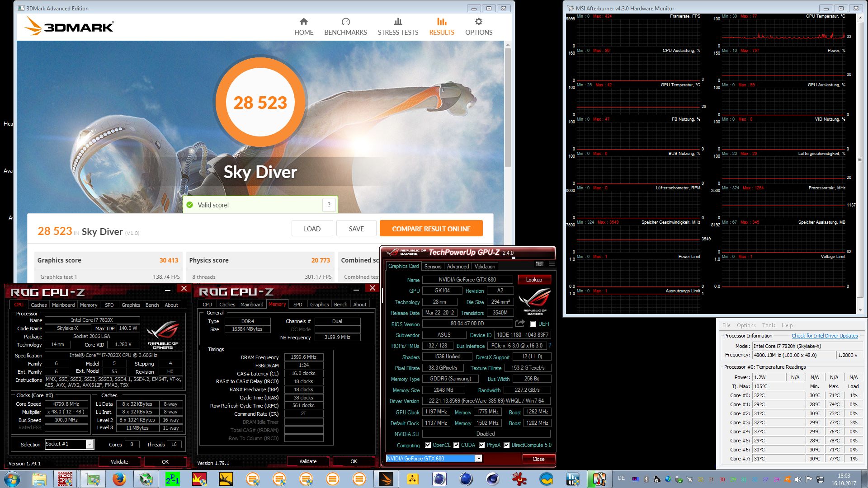Click COMPARE RESULT ONLINE
The height and width of the screenshot is (488, 868).
point(431,229)
